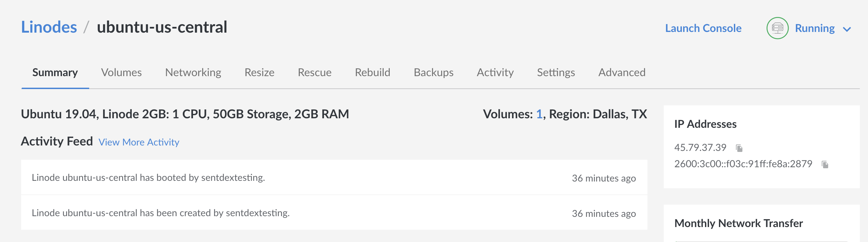Switch to the Rebuild tab
Viewport: 868px width, 242px height.
(x=372, y=72)
